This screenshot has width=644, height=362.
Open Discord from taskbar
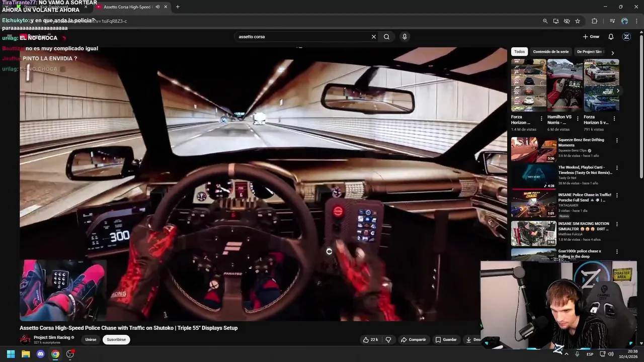click(41, 354)
